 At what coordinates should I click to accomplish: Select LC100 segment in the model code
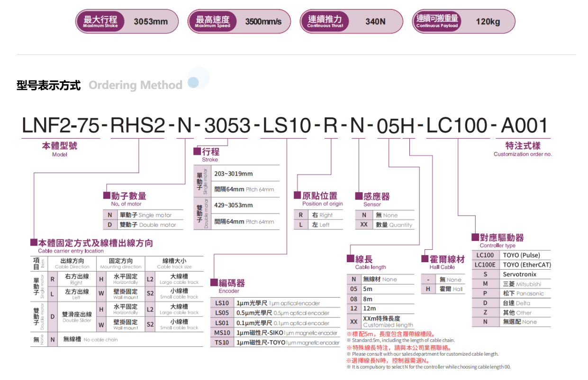[x=457, y=125]
